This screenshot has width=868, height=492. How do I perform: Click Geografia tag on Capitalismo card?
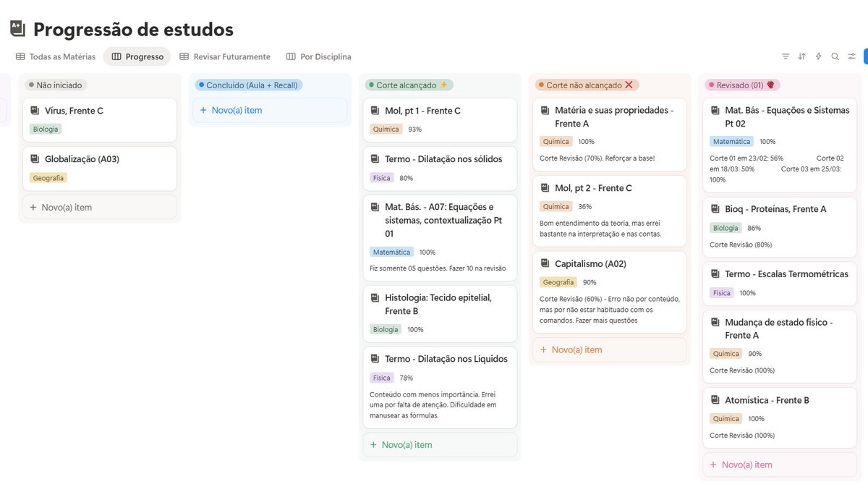[558, 282]
